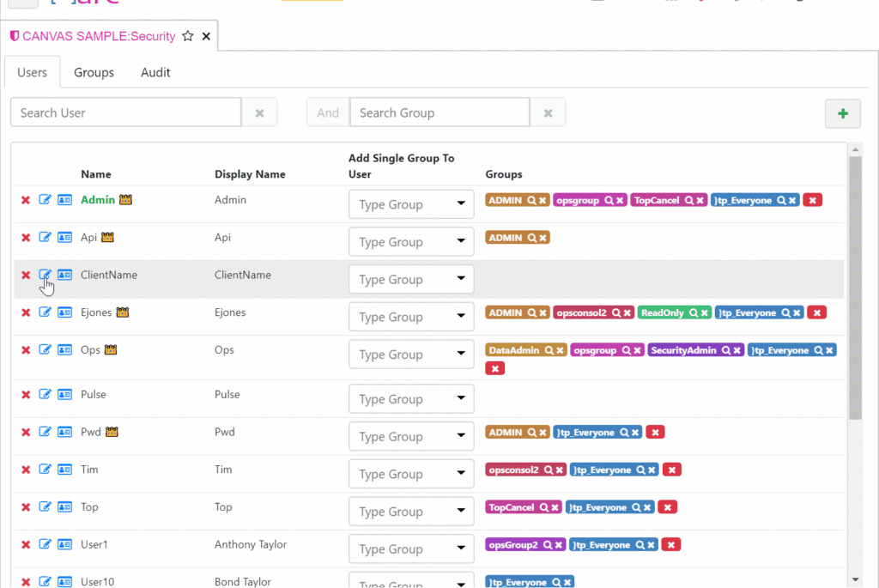The image size is (879, 588).
Task: Edit the Ops user
Action: coord(45,350)
